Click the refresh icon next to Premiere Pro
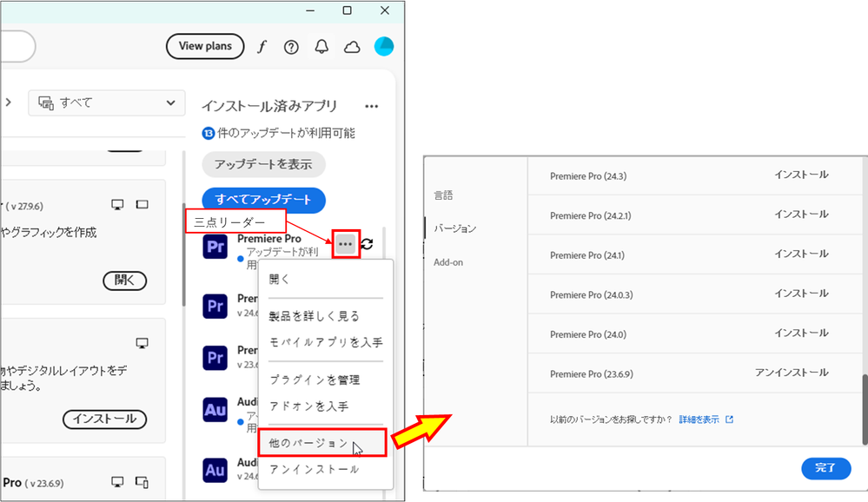 [368, 245]
